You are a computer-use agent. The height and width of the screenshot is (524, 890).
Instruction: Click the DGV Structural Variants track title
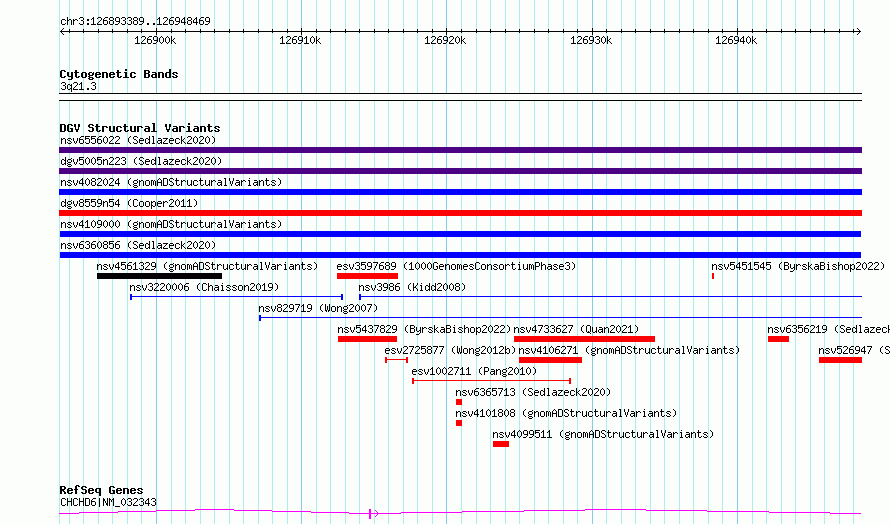coord(140,128)
